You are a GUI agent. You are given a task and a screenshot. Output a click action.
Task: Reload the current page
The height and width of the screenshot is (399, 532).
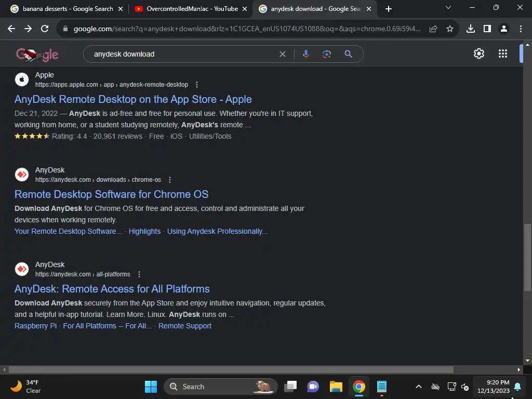click(45, 29)
